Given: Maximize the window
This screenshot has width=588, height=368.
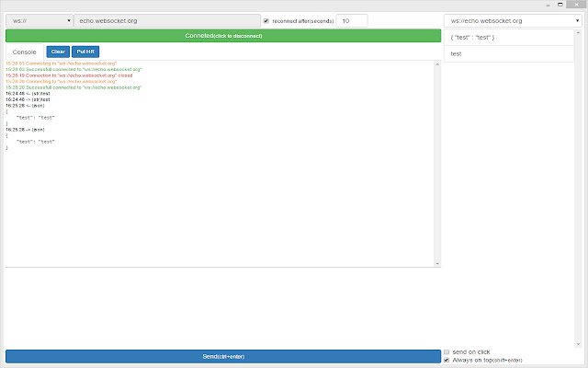Looking at the screenshot, I should (560, 5).
